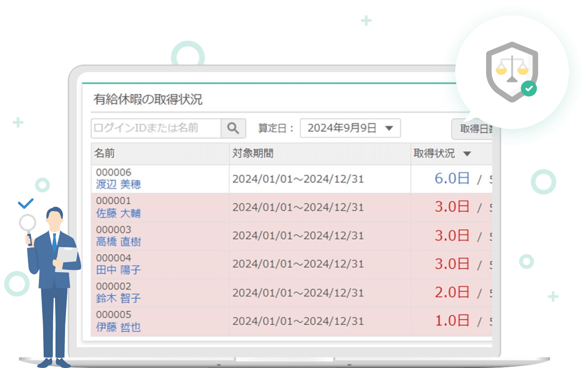Open the 佐藤 大輔 name link
Image resolution: width=588 pixels, height=368 pixels.
pos(118,213)
